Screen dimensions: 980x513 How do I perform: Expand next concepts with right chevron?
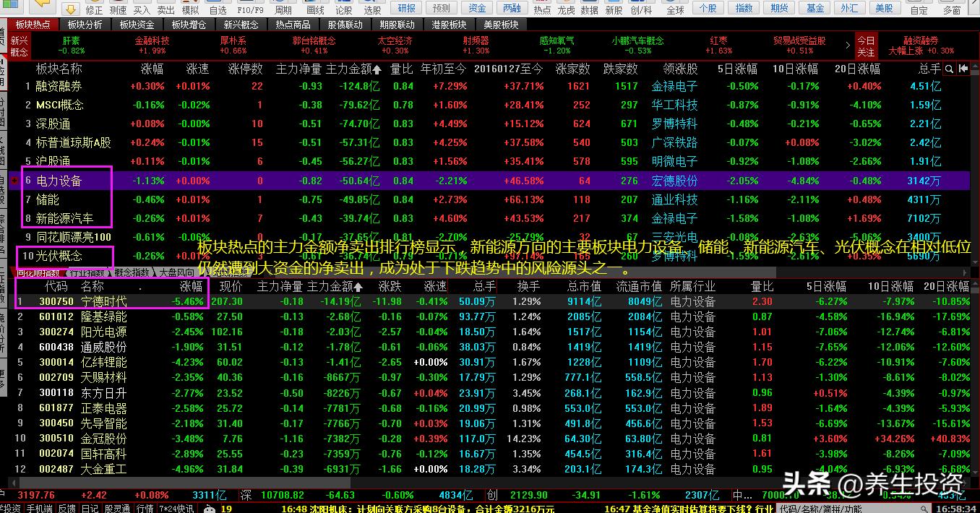(x=847, y=45)
